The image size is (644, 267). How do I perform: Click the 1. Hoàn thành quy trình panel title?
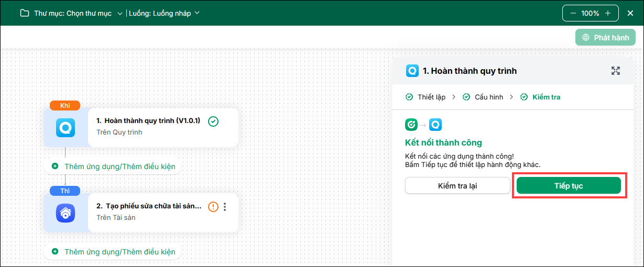pos(470,71)
